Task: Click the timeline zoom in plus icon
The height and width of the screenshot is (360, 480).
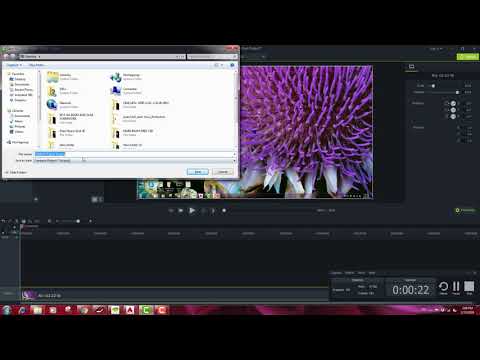Action: coord(90,221)
